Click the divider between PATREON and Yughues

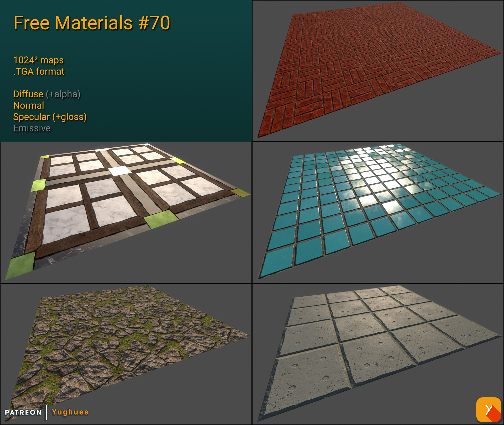47,412
